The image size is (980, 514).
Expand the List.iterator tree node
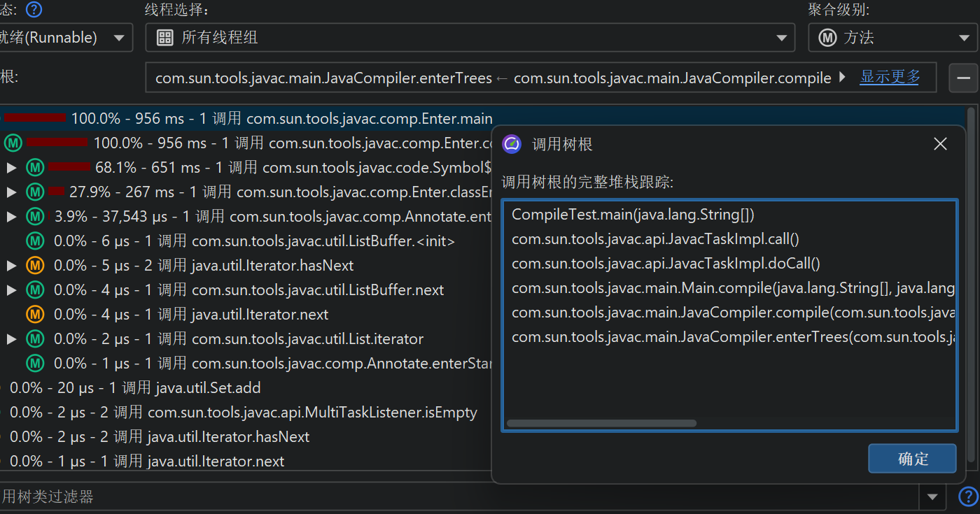click(x=11, y=339)
